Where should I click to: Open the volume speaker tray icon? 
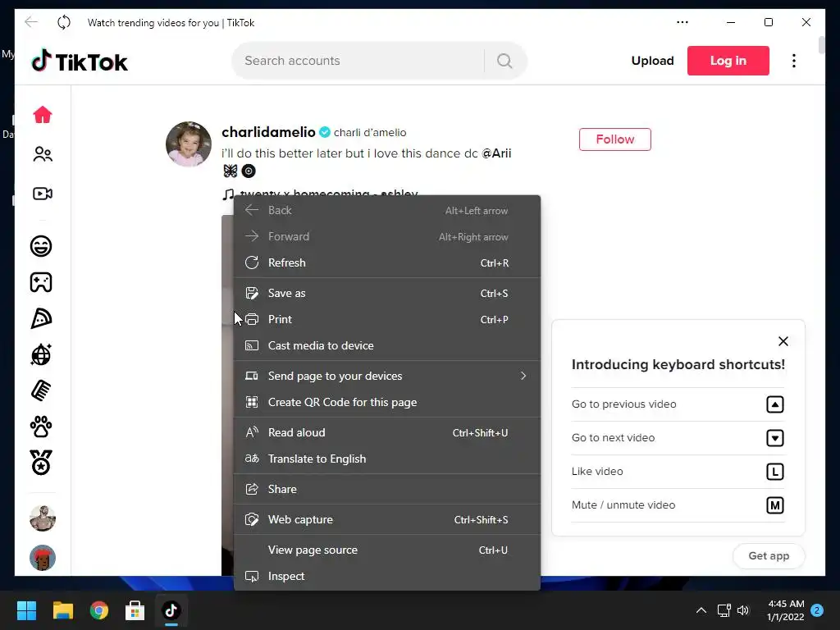tap(743, 610)
